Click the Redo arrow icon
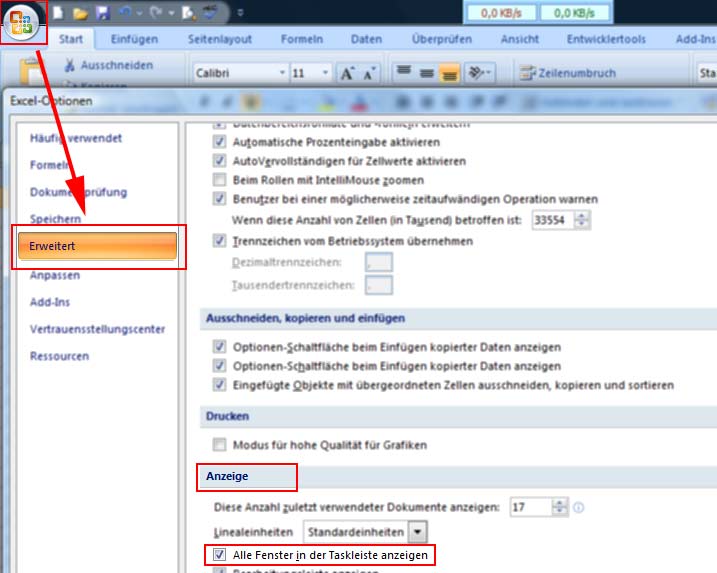Viewport: 717px width, 573px height. click(156, 13)
